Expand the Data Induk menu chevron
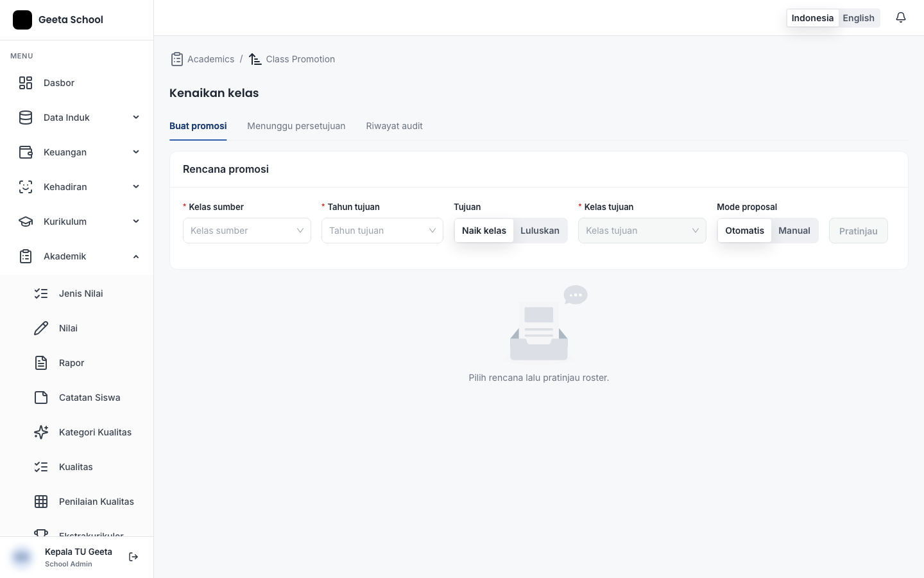 pyautogui.click(x=136, y=118)
